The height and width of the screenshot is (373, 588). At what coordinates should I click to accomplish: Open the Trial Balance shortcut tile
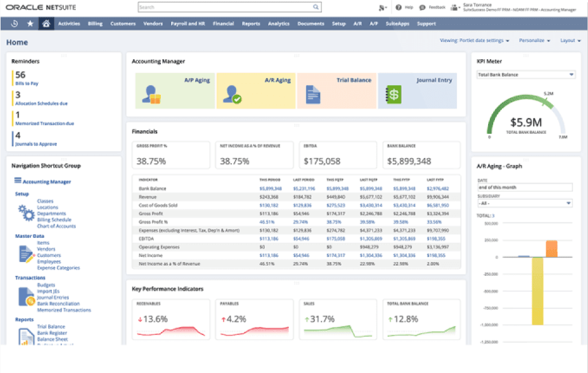tap(336, 91)
